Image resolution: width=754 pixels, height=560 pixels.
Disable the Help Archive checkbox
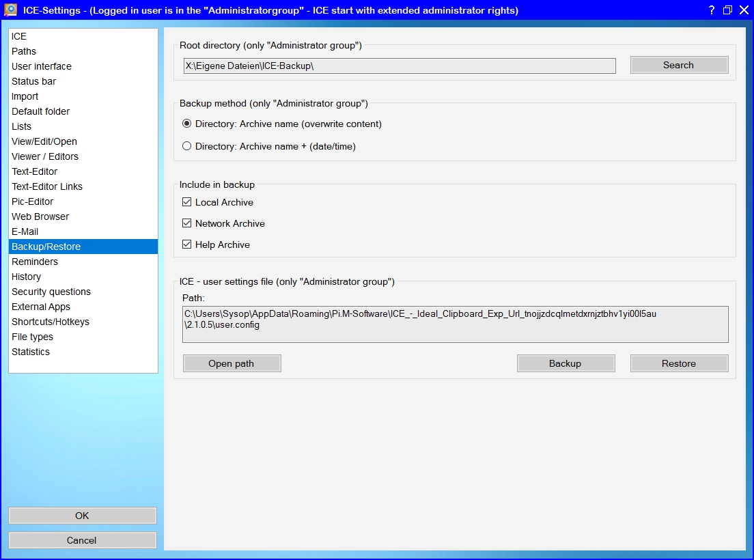pyautogui.click(x=187, y=244)
